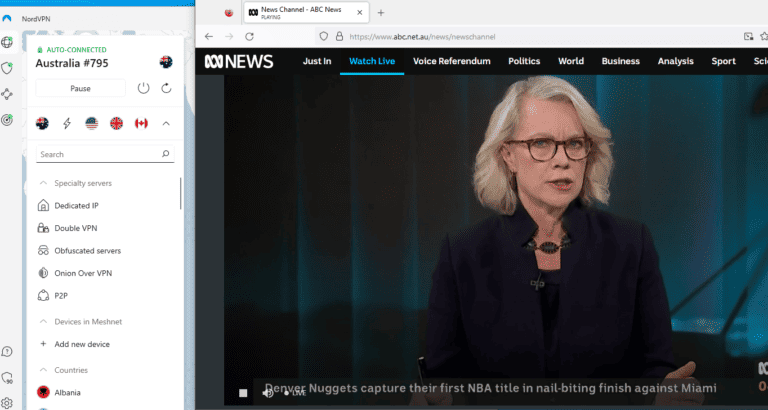The image size is (768, 410).
Task: Open the NordVPN globe servers map view
Action: [7, 42]
